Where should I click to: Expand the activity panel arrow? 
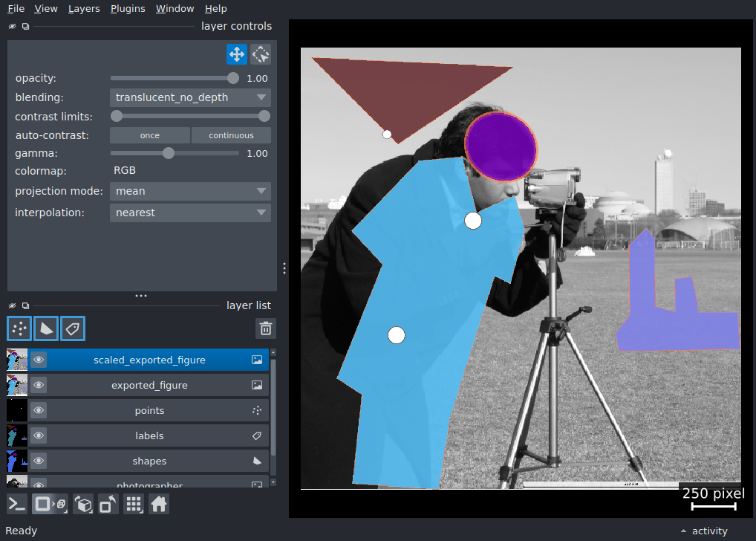(683, 531)
